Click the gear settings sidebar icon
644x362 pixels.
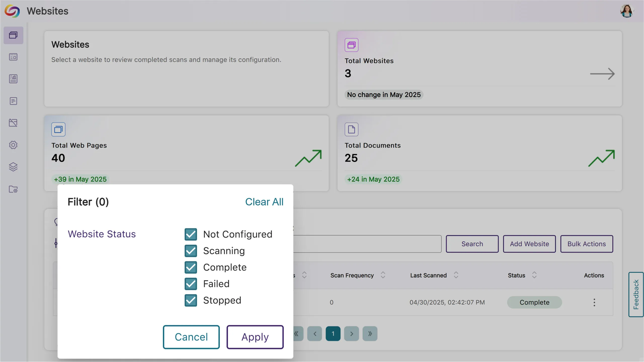coord(13,145)
